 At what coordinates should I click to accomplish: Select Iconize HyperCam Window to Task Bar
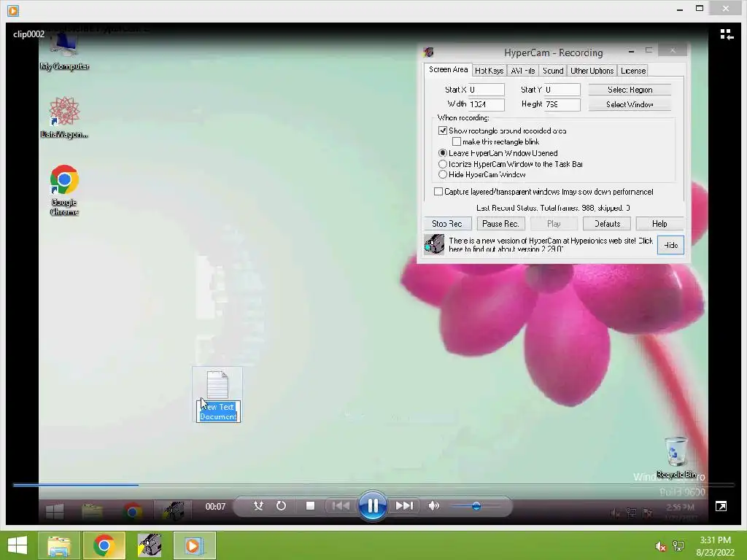click(x=443, y=164)
